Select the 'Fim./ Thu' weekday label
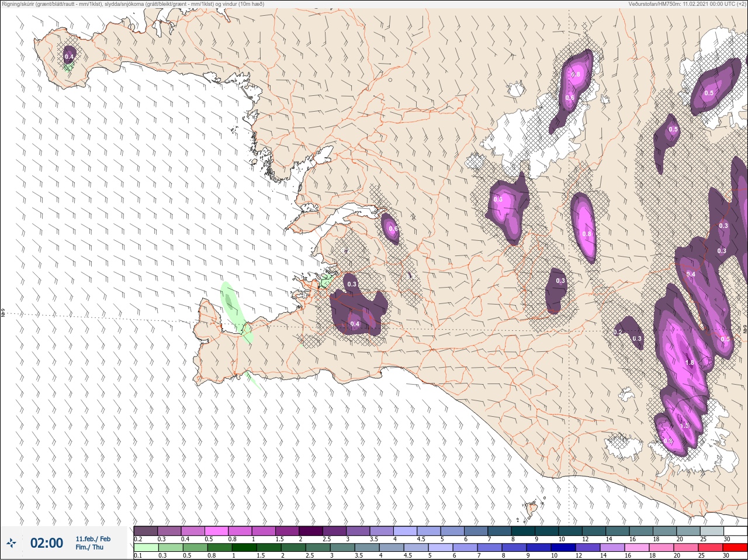 tap(89, 547)
